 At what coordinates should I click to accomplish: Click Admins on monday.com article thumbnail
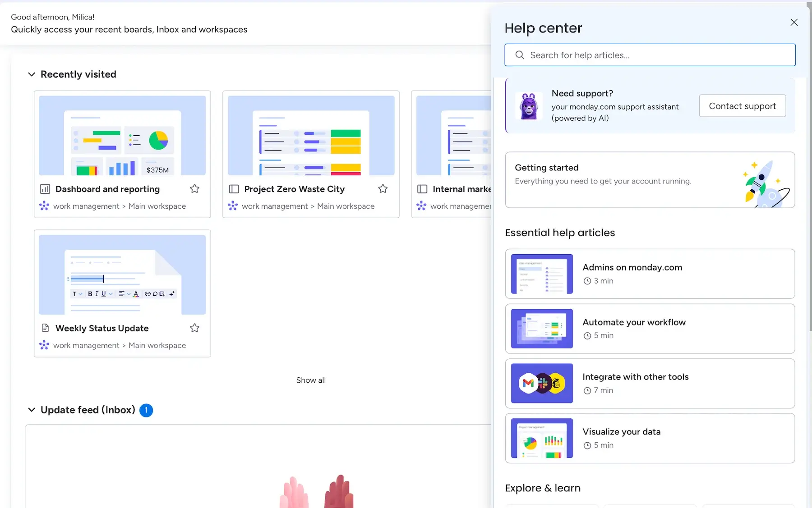(542, 274)
